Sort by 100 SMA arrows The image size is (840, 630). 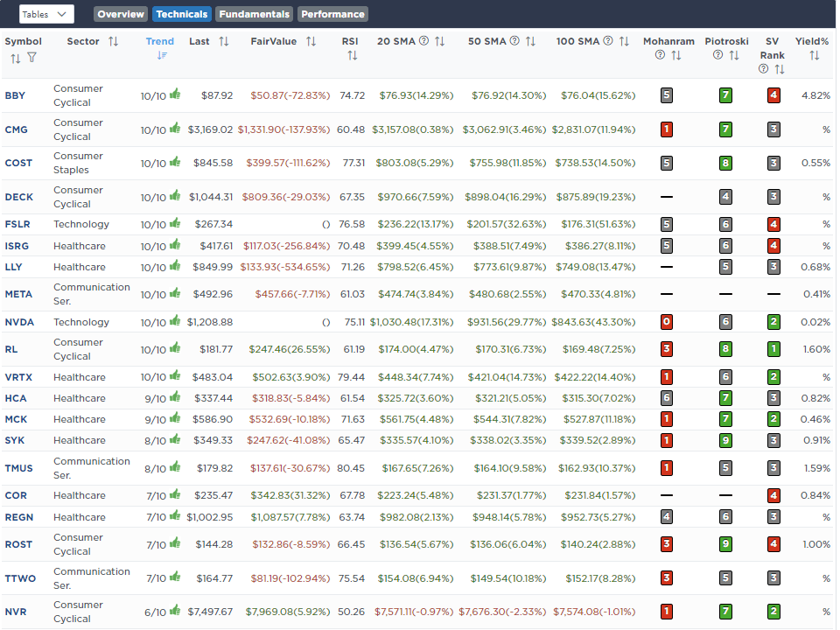[x=624, y=41]
